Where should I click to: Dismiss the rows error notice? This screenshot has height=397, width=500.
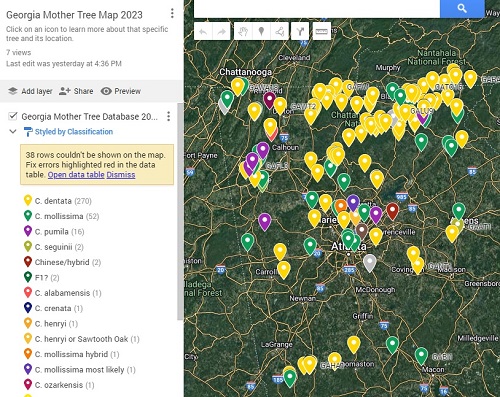pos(121,175)
